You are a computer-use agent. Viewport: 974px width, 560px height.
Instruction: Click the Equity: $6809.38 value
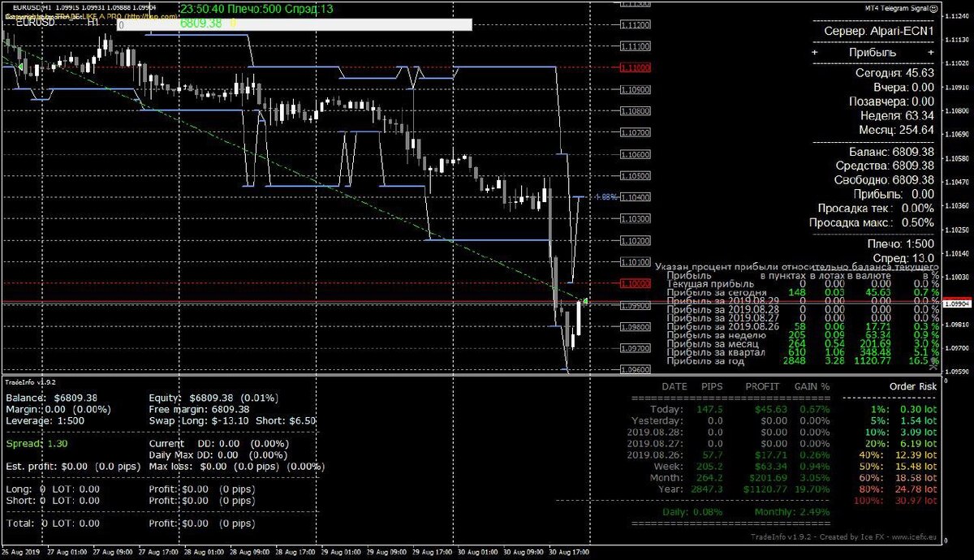(214, 398)
